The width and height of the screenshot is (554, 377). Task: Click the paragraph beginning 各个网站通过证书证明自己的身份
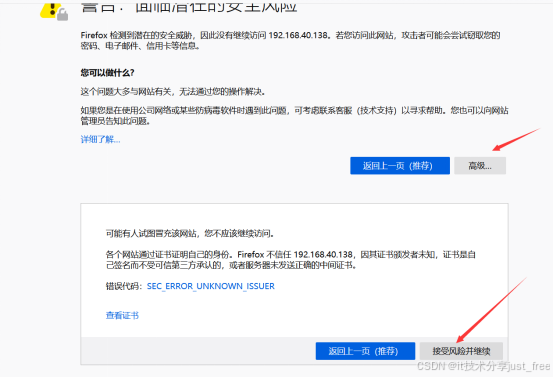tap(291, 260)
